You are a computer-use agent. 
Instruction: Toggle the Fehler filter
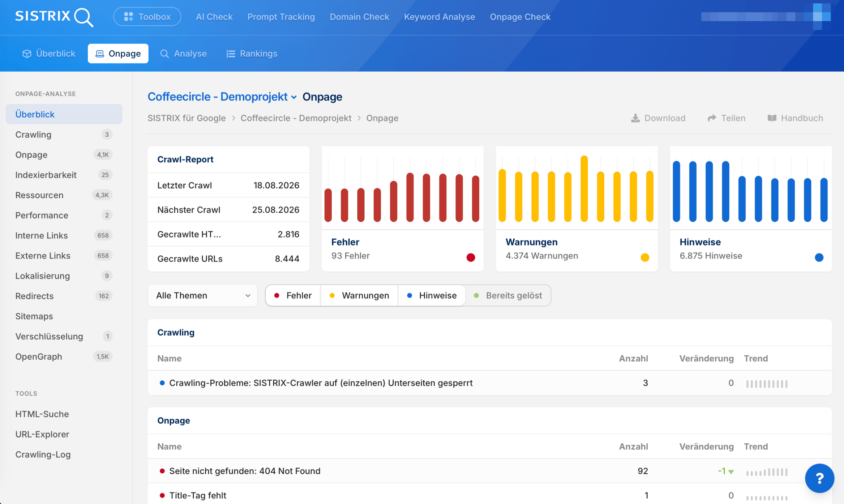pyautogui.click(x=293, y=295)
